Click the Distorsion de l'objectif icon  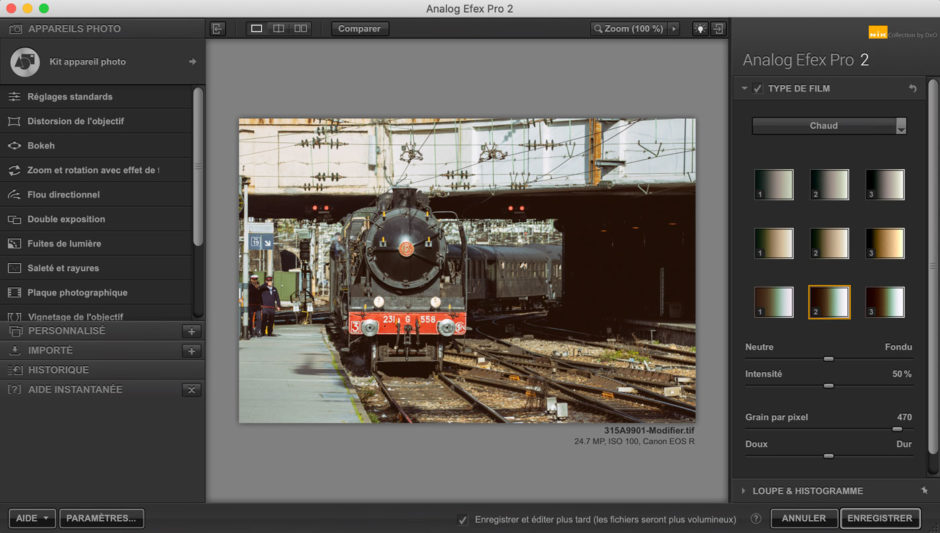click(14, 121)
